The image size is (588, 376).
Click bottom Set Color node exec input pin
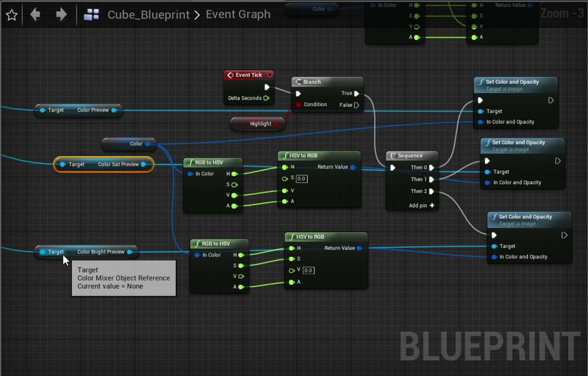[x=494, y=235]
